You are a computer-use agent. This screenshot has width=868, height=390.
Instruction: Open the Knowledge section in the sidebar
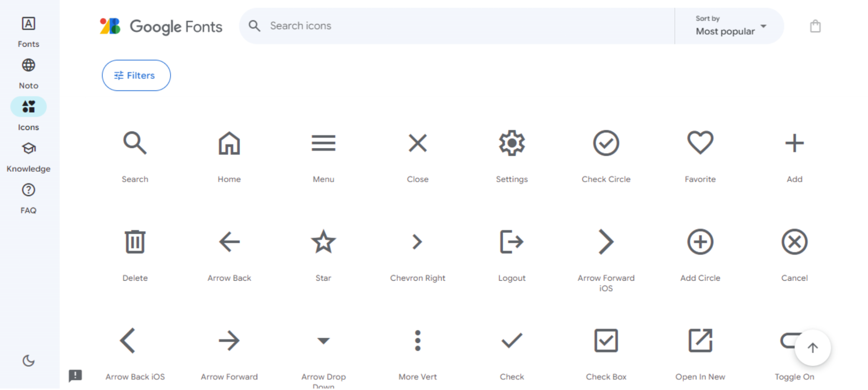point(28,155)
